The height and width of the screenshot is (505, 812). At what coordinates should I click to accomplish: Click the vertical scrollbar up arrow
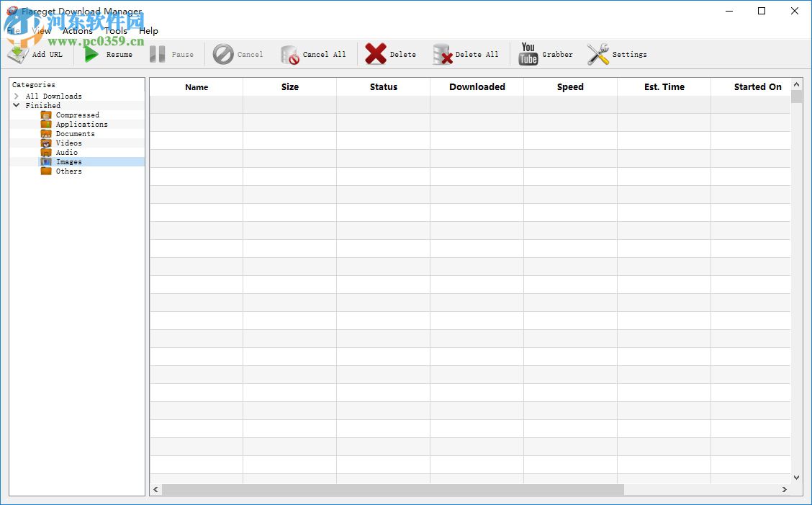[x=796, y=84]
